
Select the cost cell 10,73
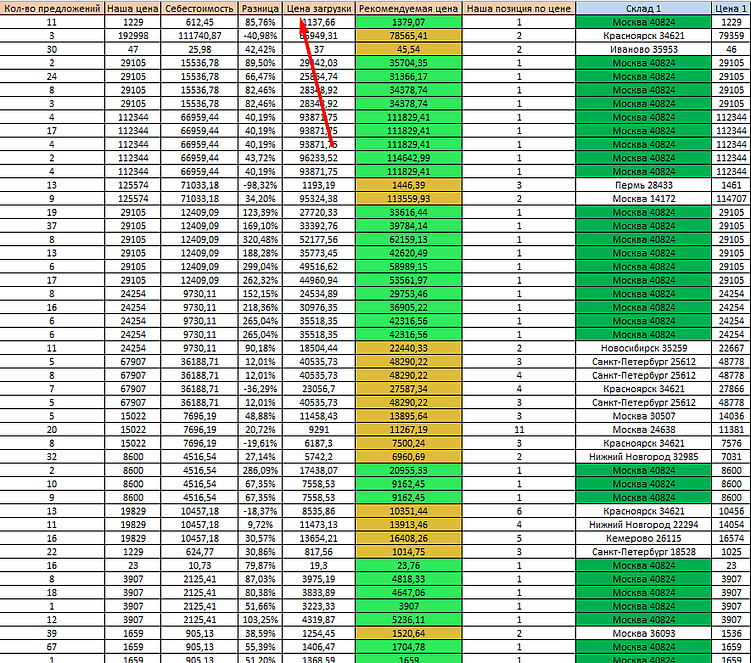coord(199,566)
